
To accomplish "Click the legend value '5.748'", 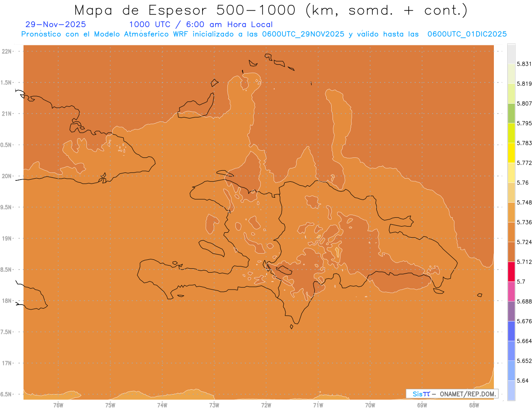I will tap(524, 202).
